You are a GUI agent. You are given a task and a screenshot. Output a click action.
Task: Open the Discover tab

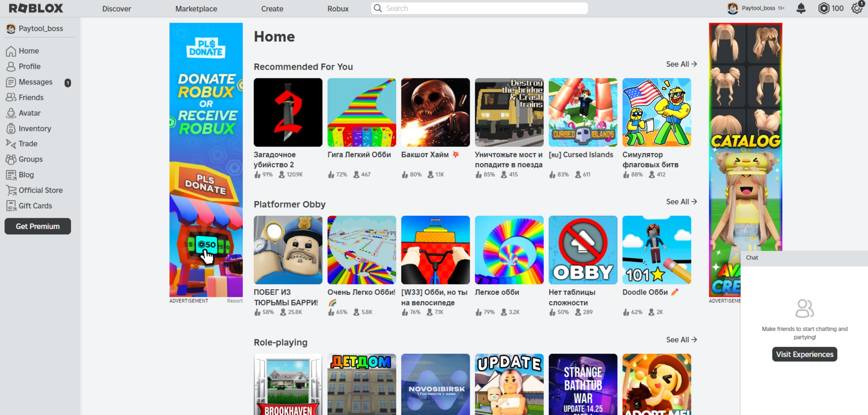116,9
